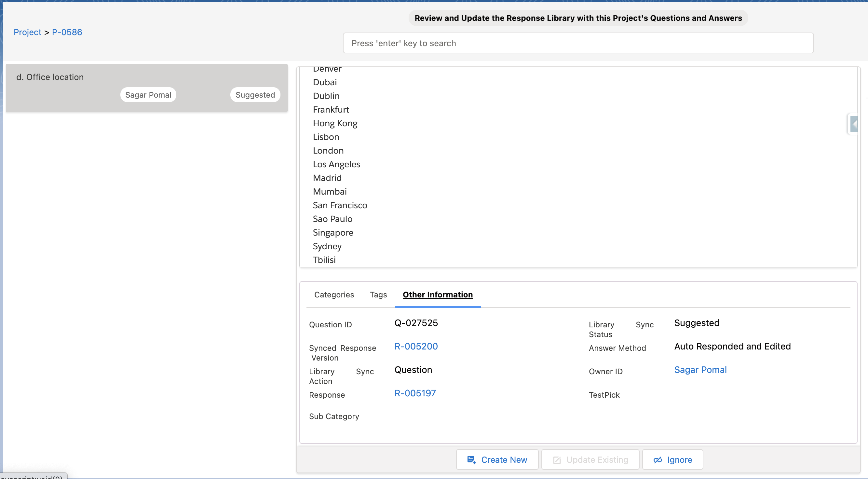The width and height of the screenshot is (868, 479).
Task: Select the Other Information tab
Action: pyautogui.click(x=438, y=294)
